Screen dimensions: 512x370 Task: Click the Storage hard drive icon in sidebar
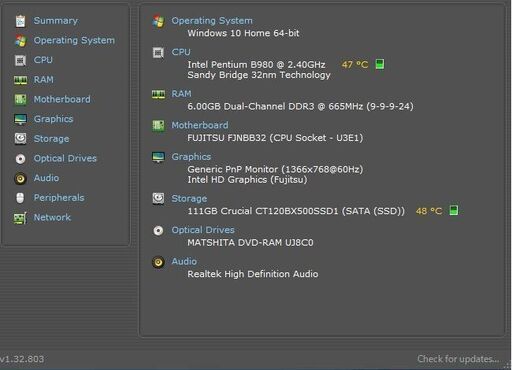20,139
